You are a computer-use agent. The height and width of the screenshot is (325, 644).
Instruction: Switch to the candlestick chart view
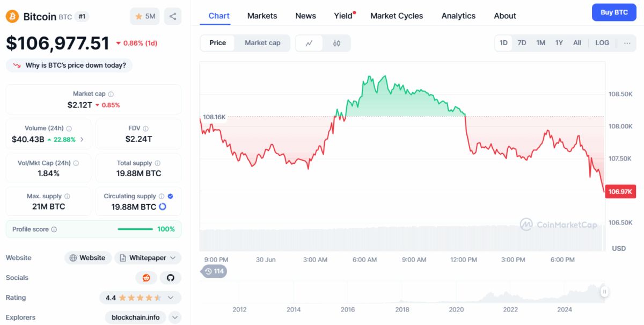tap(336, 43)
